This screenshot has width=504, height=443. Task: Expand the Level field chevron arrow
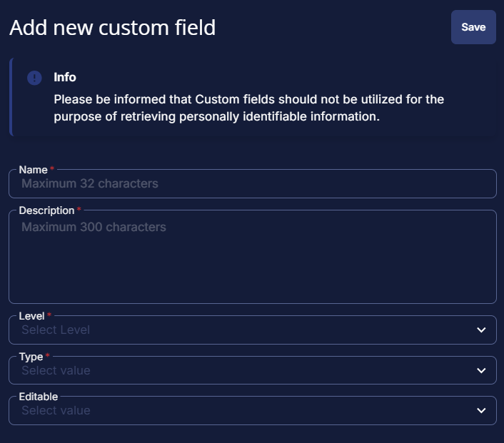481,330
